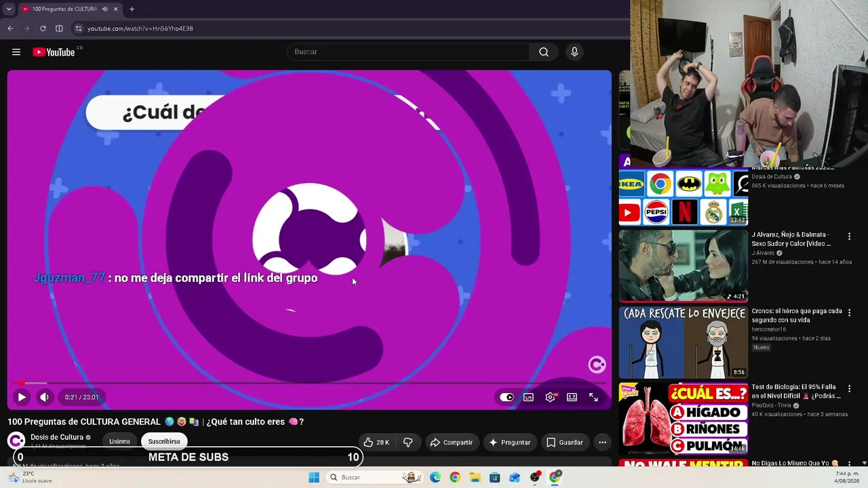868x488 pixels.
Task: Open OBS Studio from the taskbar
Action: 535,477
